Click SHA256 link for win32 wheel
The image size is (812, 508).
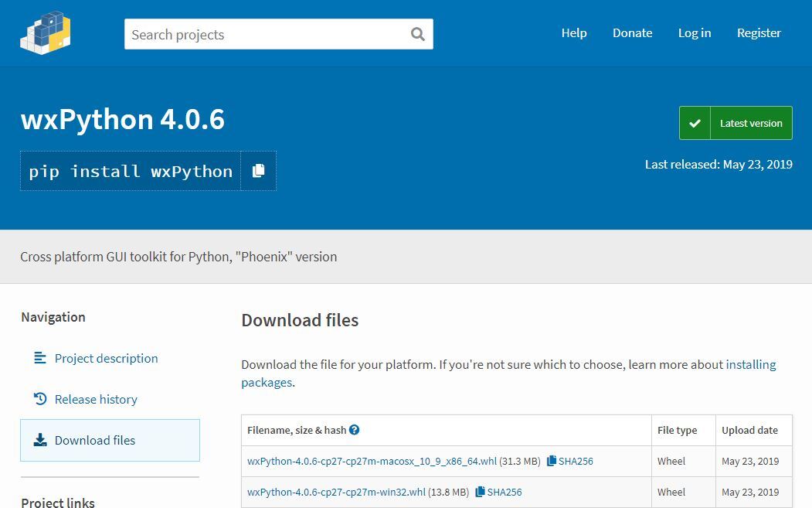coord(504,492)
